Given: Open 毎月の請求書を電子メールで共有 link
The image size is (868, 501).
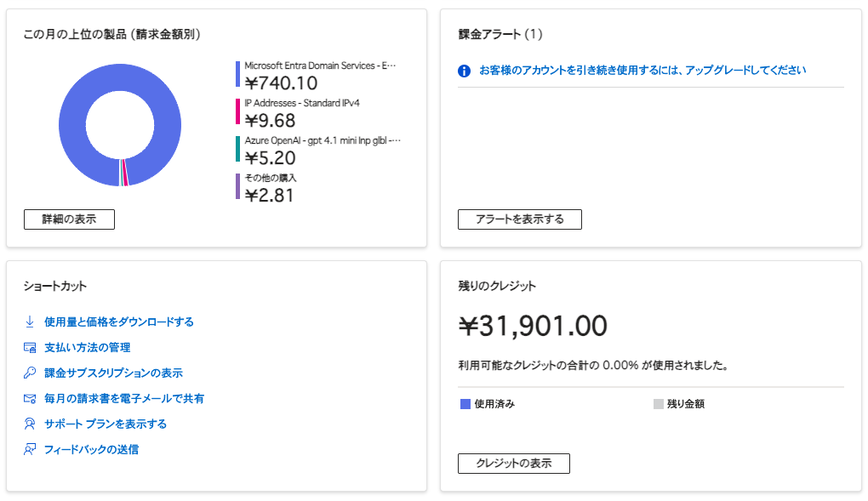Looking at the screenshot, I should pyautogui.click(x=124, y=398).
